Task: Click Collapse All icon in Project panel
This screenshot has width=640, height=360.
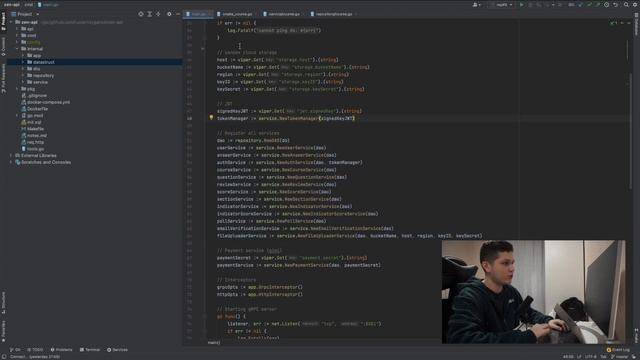Action: click(x=158, y=14)
